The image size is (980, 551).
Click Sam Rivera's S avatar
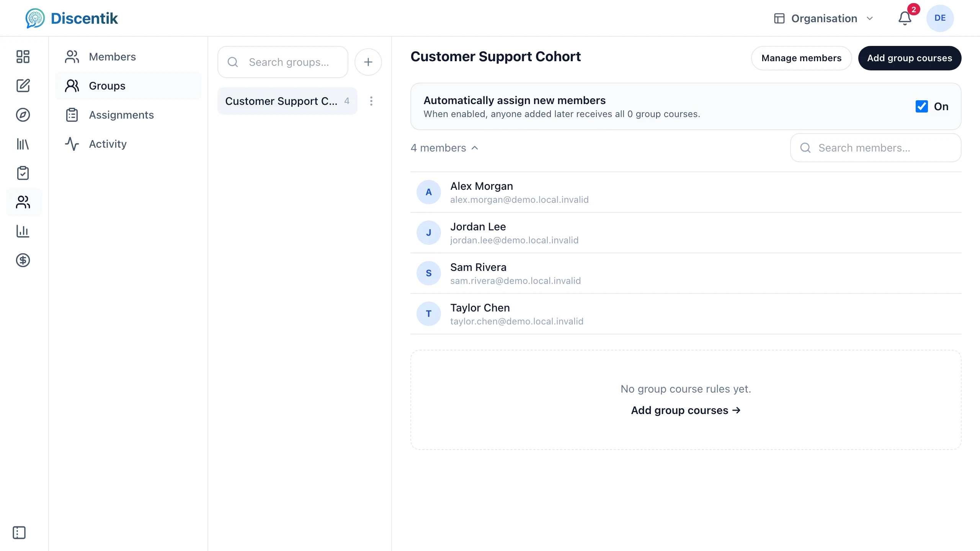pos(429,273)
